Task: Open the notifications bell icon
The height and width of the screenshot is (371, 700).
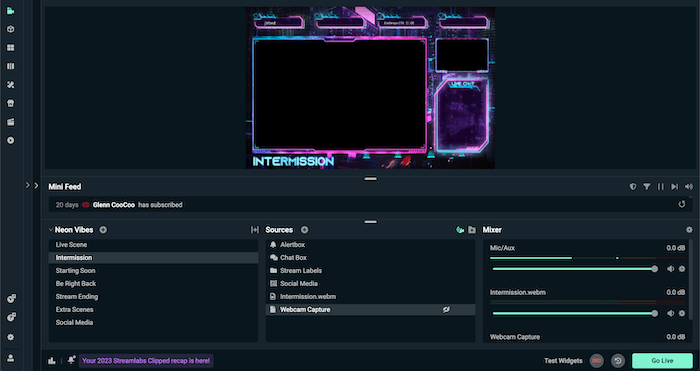Action: (71, 360)
